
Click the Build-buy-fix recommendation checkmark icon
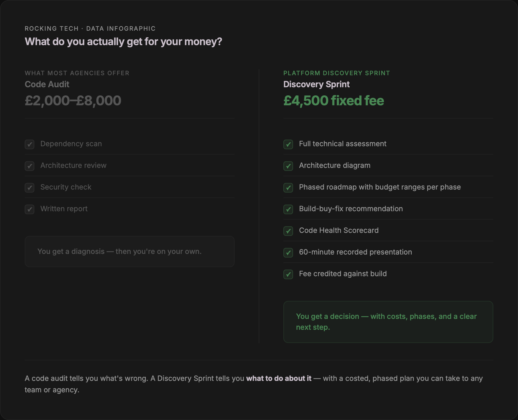(288, 209)
